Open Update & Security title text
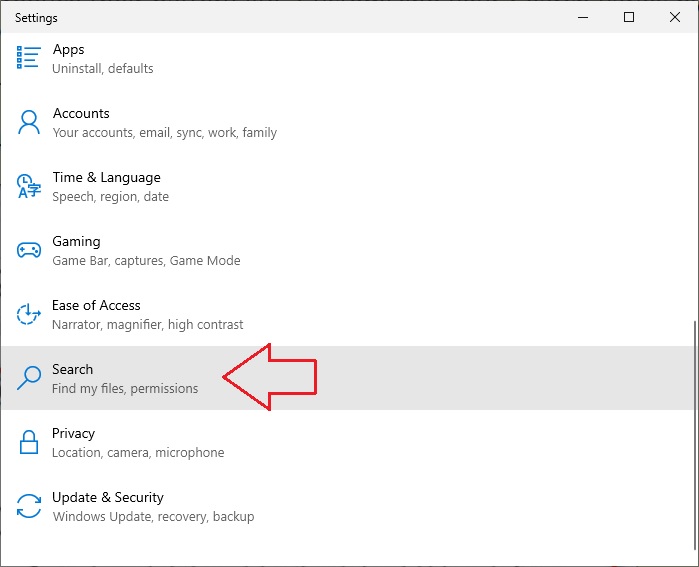 pyautogui.click(x=107, y=497)
